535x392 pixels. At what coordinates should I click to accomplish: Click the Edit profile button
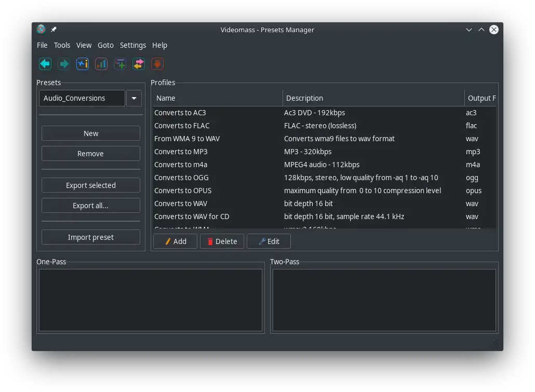[269, 241]
